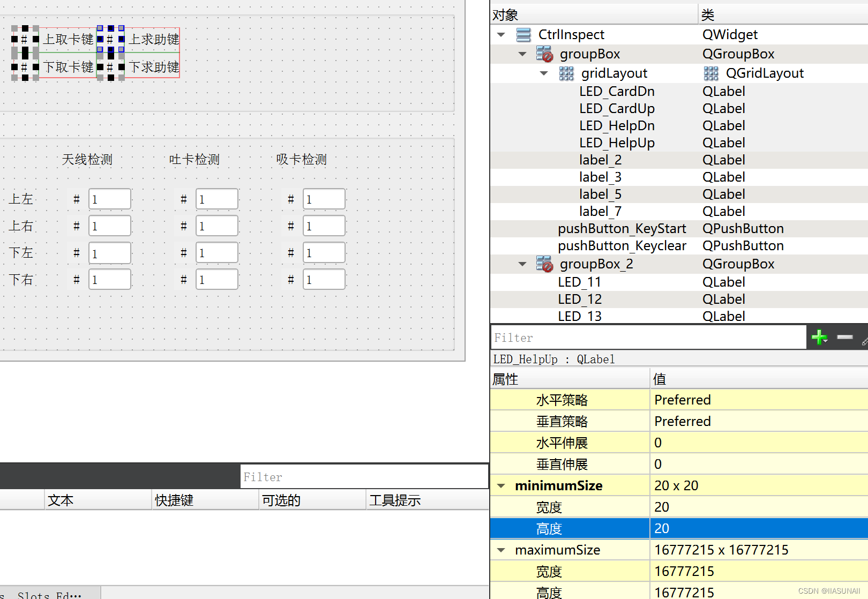Select label_5 in object tree

pyautogui.click(x=600, y=194)
